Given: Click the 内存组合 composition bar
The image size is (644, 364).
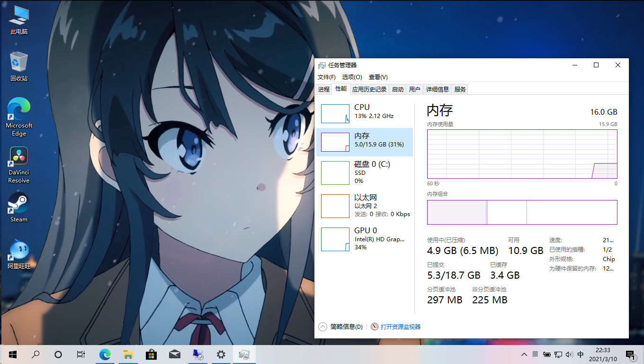Looking at the screenshot, I should (522, 212).
